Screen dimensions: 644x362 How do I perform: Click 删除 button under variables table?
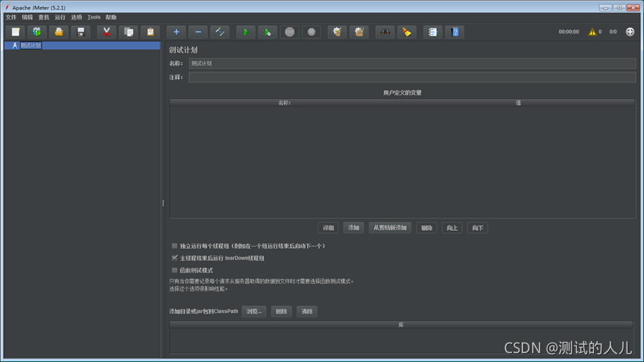click(x=427, y=228)
